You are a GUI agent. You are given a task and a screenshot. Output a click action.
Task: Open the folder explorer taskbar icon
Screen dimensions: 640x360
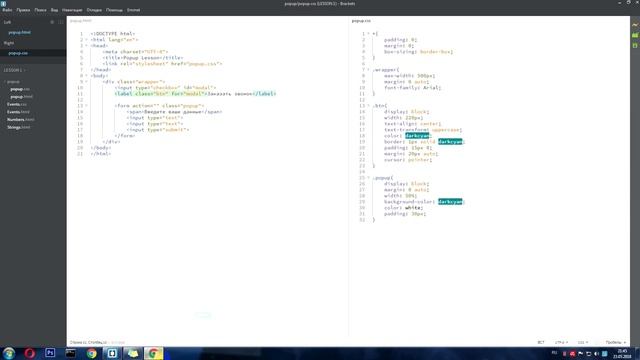pos(133,353)
